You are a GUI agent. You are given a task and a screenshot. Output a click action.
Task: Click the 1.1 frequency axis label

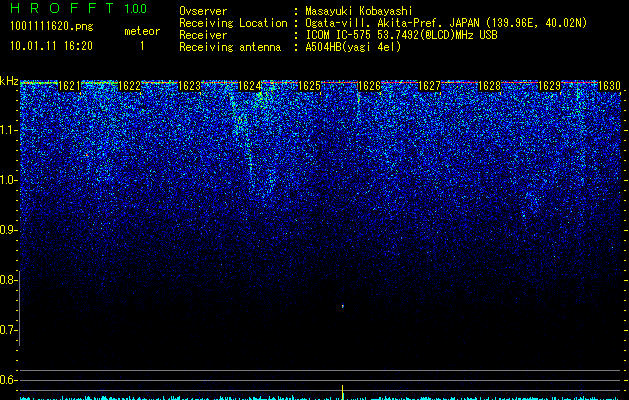(x=8, y=130)
